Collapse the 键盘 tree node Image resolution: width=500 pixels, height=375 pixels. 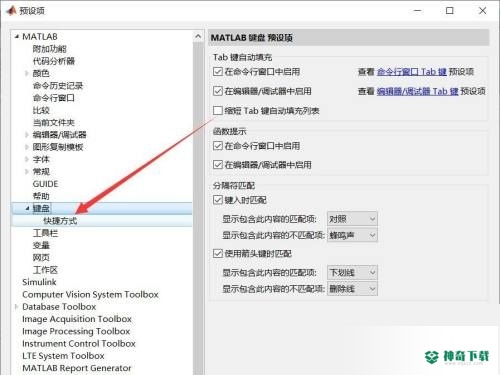[27, 208]
